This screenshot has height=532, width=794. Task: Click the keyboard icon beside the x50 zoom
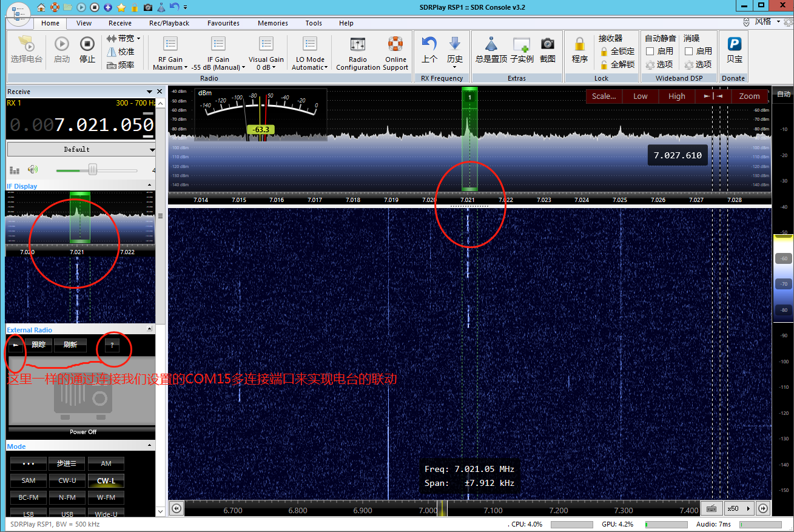point(712,508)
